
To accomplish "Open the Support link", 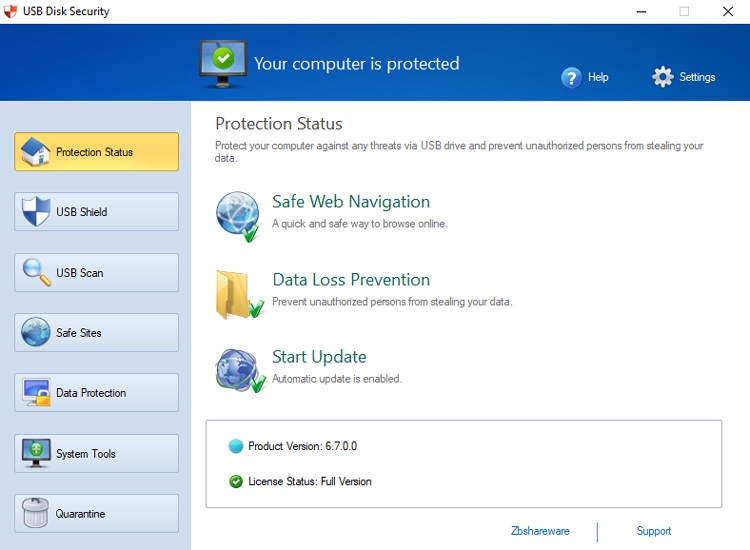I will pos(654,531).
